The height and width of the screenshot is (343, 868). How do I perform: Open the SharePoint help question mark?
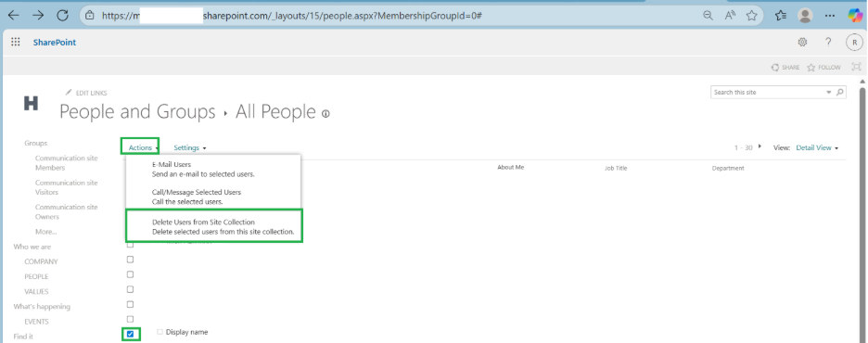click(x=828, y=42)
